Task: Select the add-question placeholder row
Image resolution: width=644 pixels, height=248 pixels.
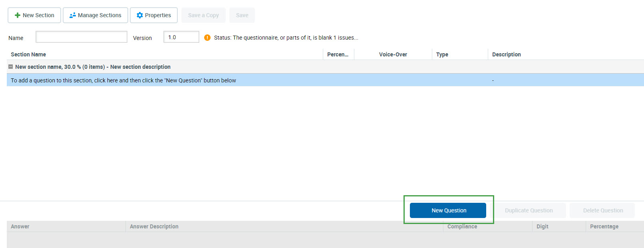Action: click(x=123, y=80)
